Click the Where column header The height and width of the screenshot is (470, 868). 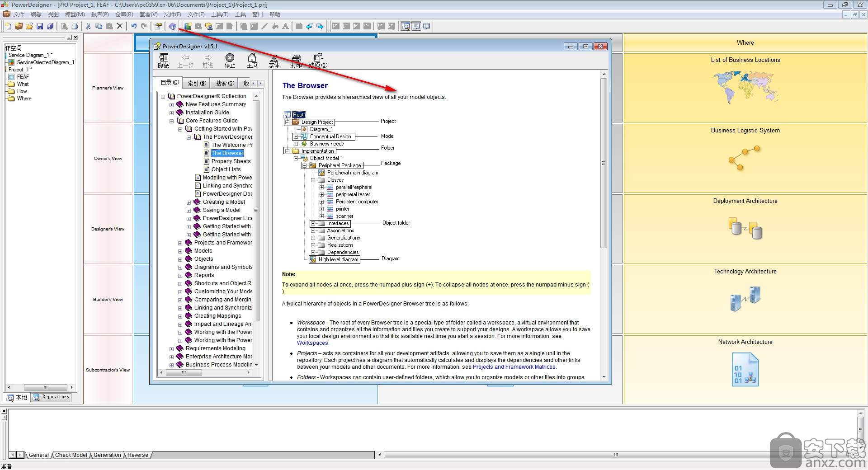(x=745, y=42)
